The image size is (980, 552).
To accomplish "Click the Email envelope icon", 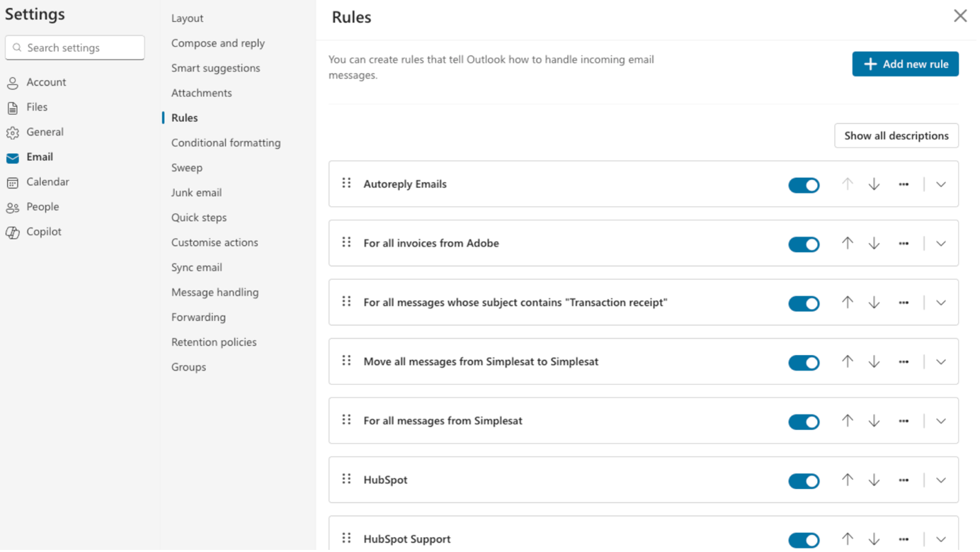I will click(13, 157).
